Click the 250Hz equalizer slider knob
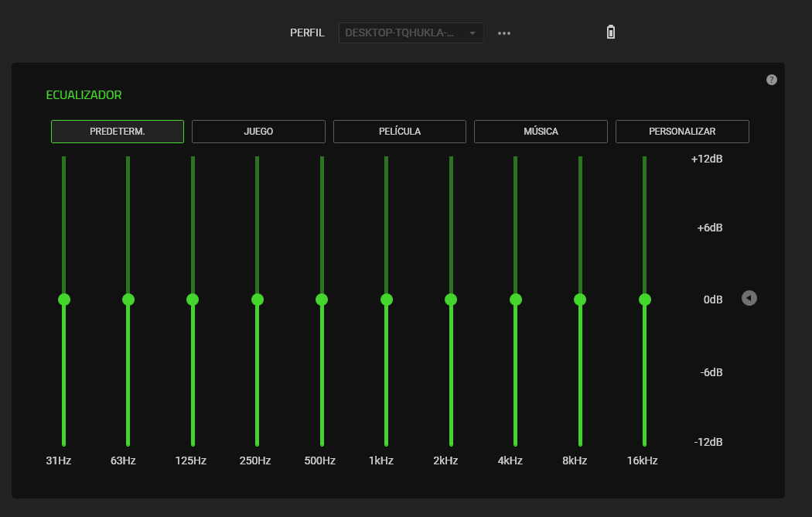The height and width of the screenshot is (517, 812). click(x=258, y=300)
